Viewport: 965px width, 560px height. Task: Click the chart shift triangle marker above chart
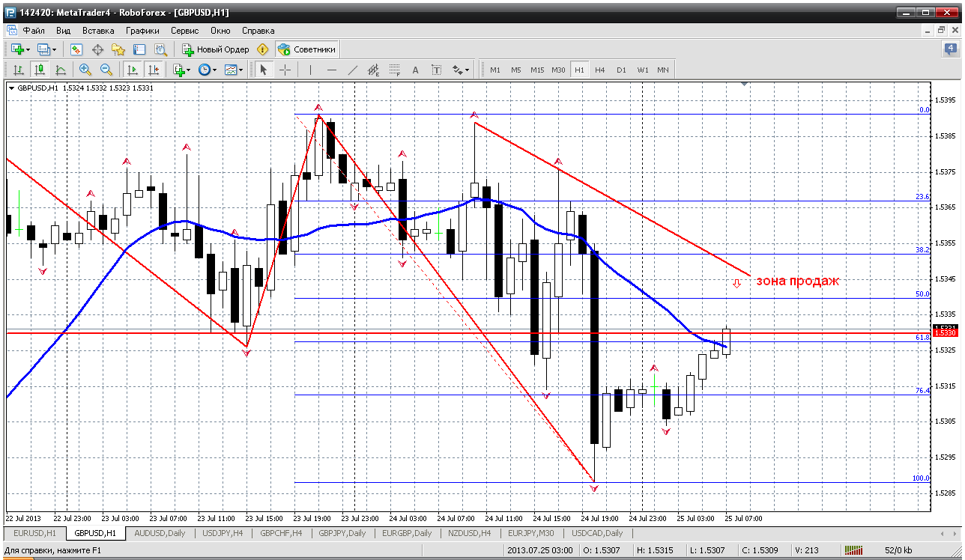click(743, 84)
